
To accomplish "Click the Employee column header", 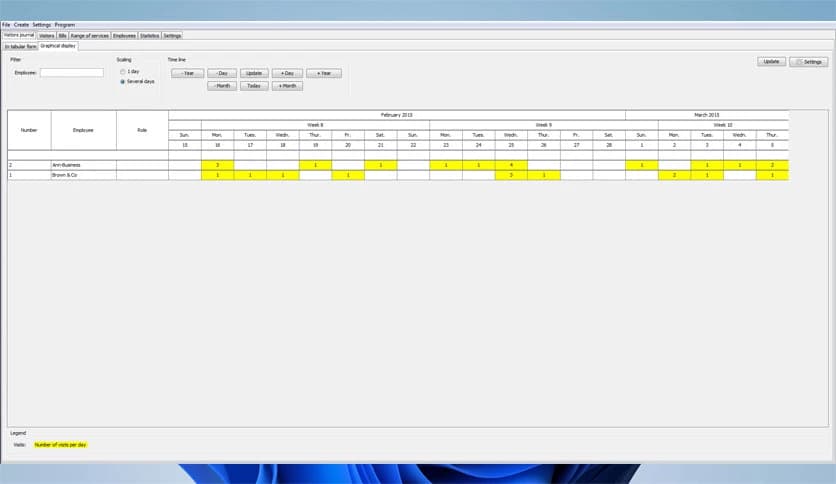I will (84, 130).
